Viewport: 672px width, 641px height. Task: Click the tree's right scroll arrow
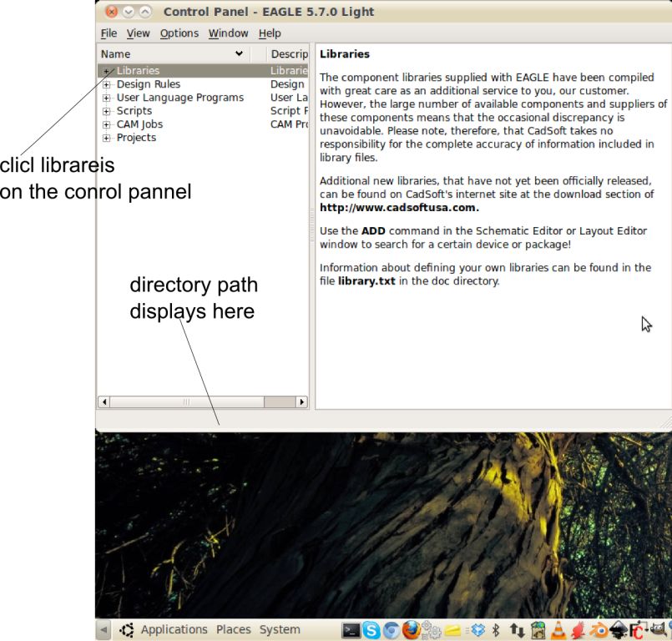(302, 402)
